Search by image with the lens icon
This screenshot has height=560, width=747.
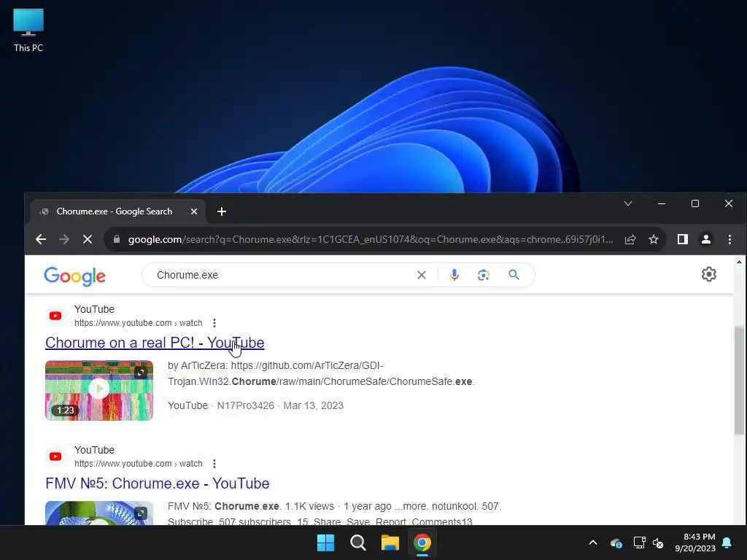tap(484, 275)
